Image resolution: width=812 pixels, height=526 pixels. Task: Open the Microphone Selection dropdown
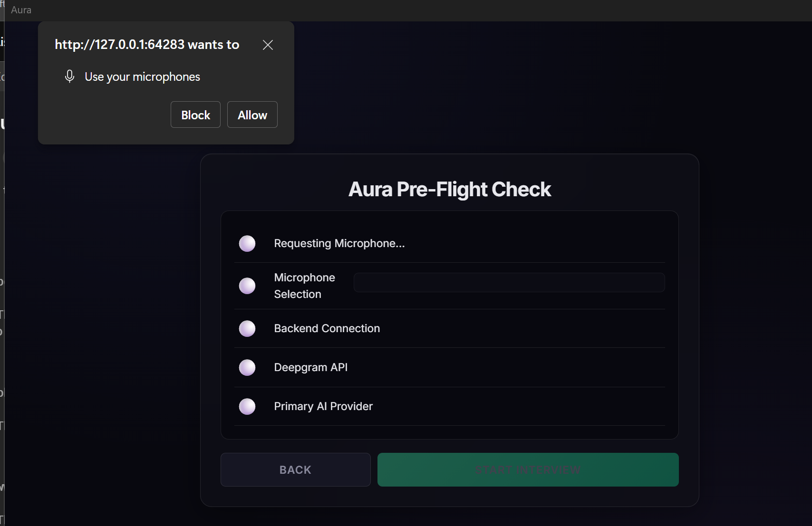tap(509, 283)
